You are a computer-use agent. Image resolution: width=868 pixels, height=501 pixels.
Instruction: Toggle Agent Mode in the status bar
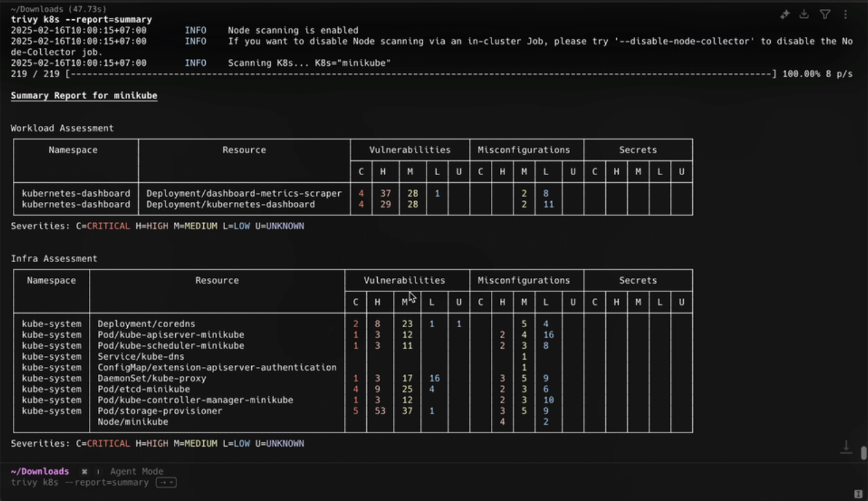tap(136, 472)
